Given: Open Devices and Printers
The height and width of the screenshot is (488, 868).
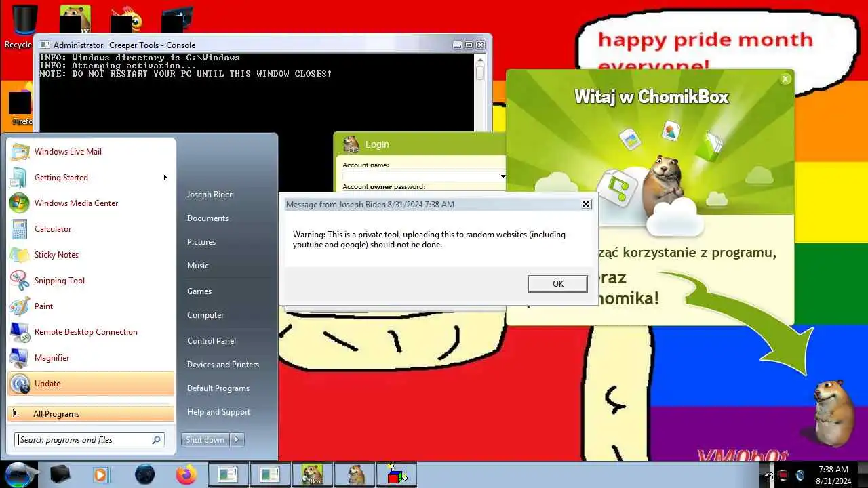Looking at the screenshot, I should (x=223, y=365).
